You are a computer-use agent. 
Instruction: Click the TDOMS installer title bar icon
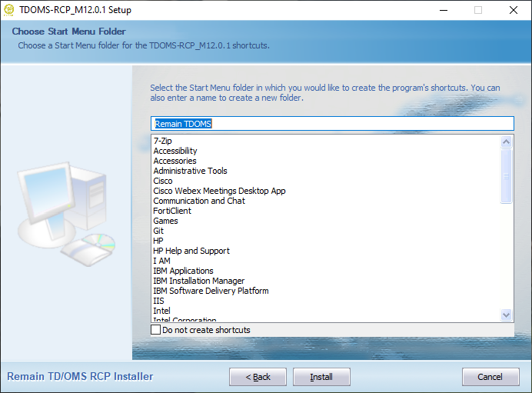coord(9,10)
